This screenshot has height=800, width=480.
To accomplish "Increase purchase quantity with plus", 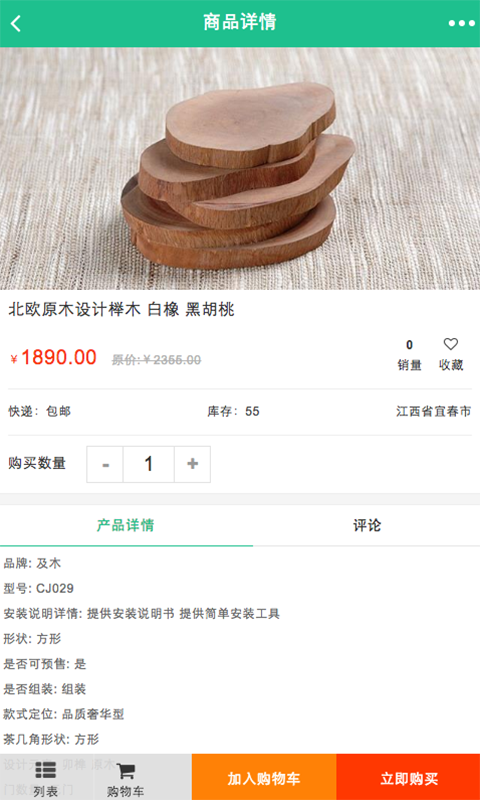I will coord(192,464).
